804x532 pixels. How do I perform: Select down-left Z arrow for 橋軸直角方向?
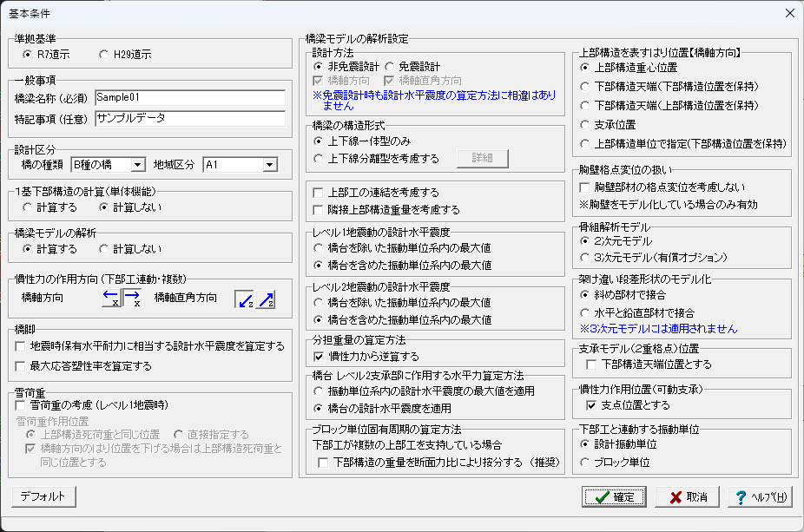point(246,299)
